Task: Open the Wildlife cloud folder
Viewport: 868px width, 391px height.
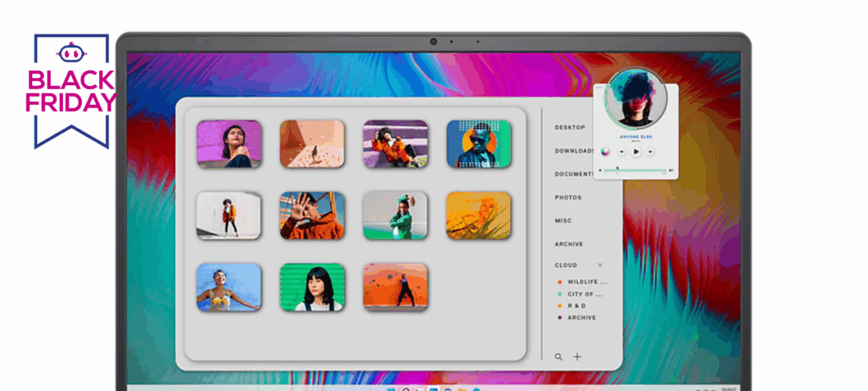Action: (x=586, y=282)
